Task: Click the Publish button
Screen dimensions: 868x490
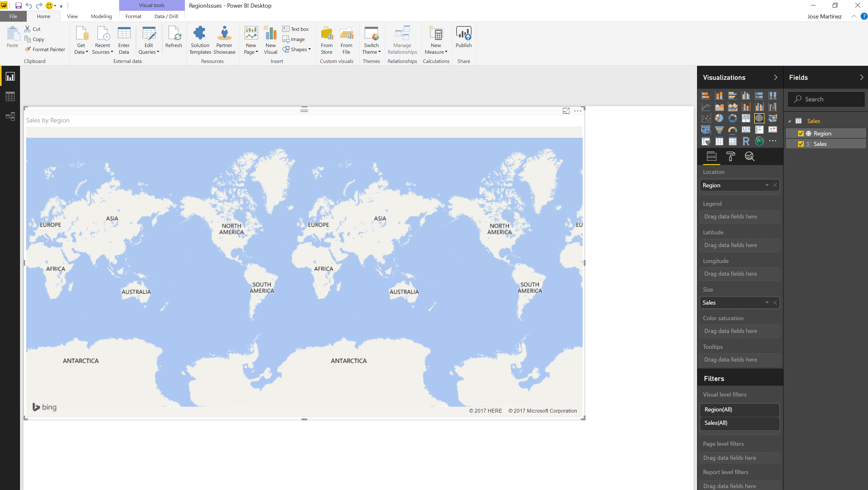Action: point(464,37)
